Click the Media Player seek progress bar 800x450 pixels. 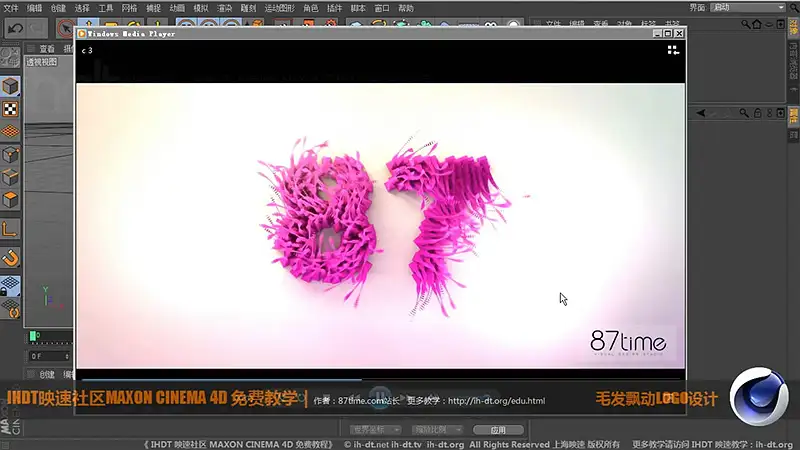pyautogui.click(x=380, y=380)
